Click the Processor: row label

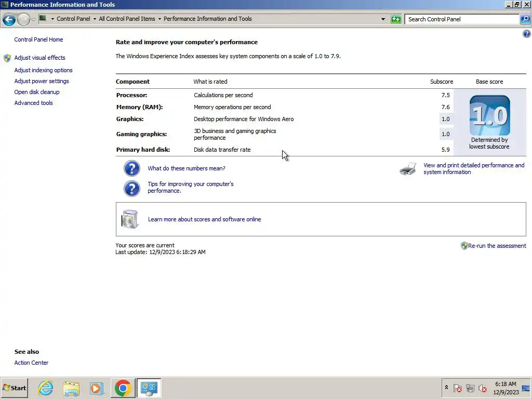[131, 96]
